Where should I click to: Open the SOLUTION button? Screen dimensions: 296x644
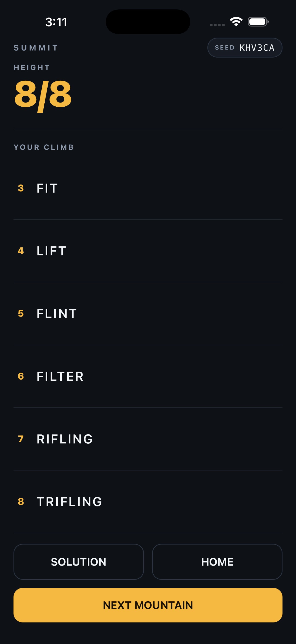point(79,562)
